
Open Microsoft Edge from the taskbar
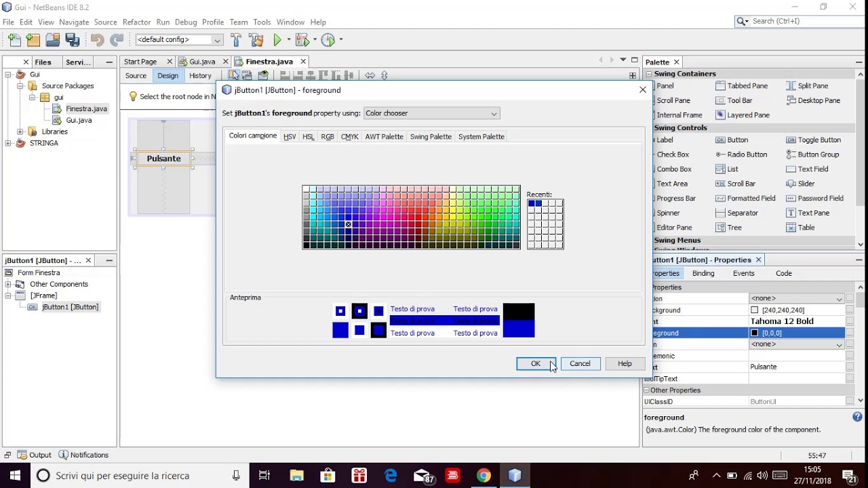coord(391,476)
